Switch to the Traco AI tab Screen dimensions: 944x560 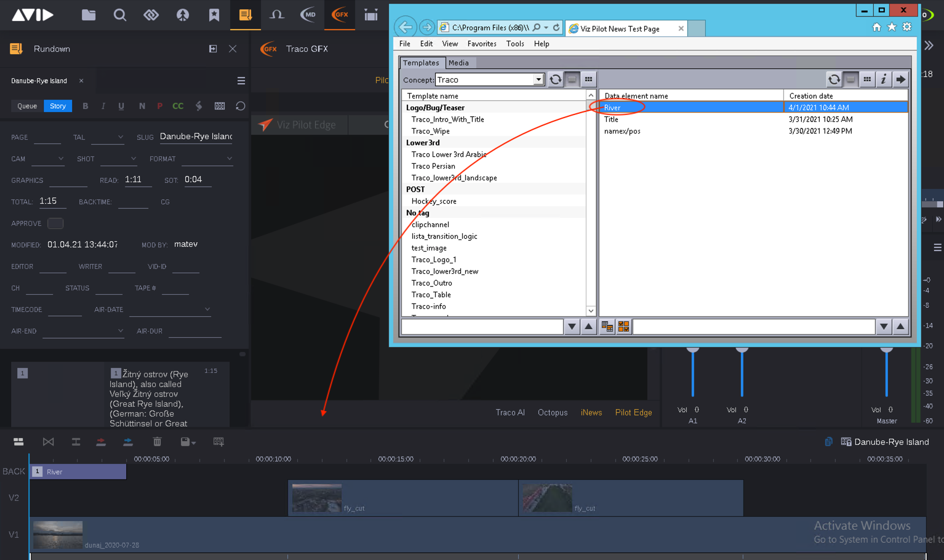coord(510,412)
